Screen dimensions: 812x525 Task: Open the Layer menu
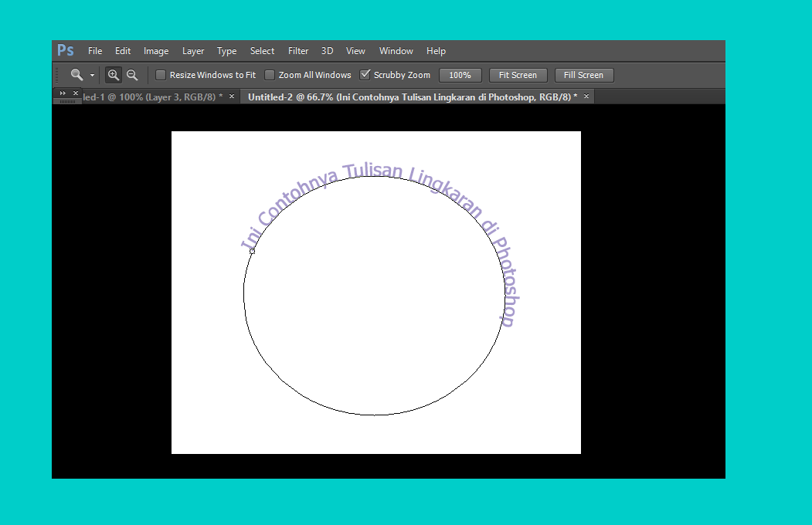tap(192, 51)
